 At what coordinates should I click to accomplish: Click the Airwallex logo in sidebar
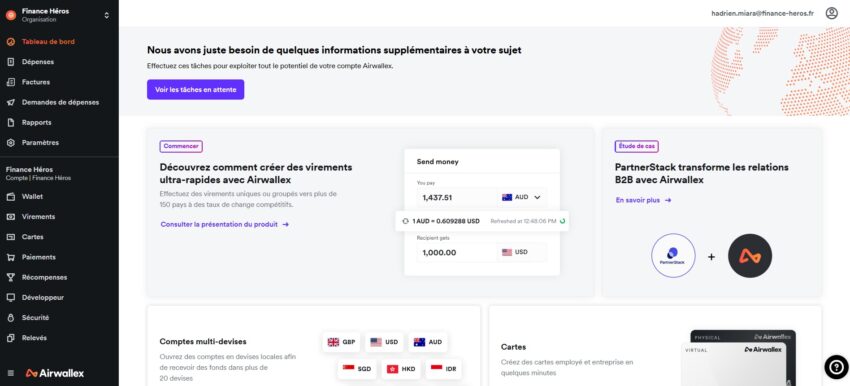55,373
